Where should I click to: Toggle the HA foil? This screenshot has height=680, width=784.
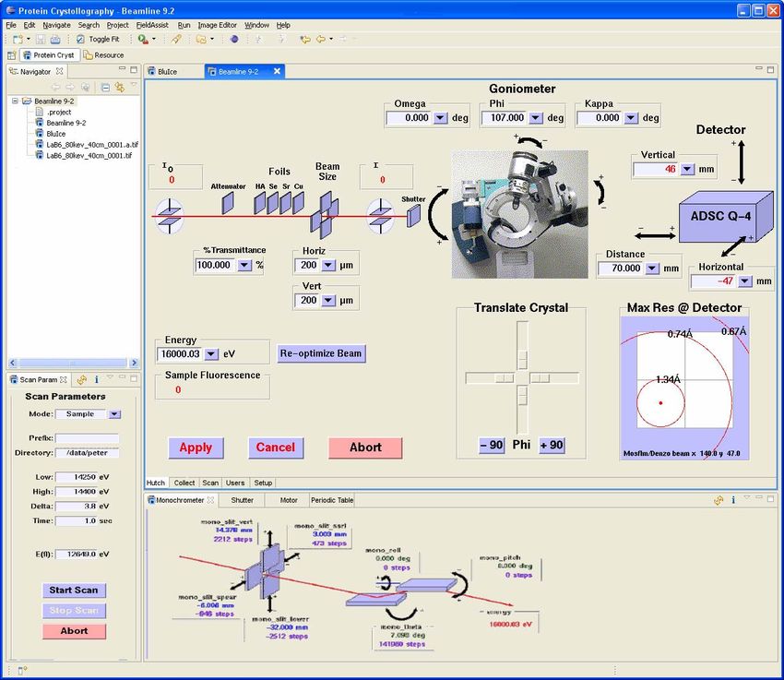click(x=259, y=203)
